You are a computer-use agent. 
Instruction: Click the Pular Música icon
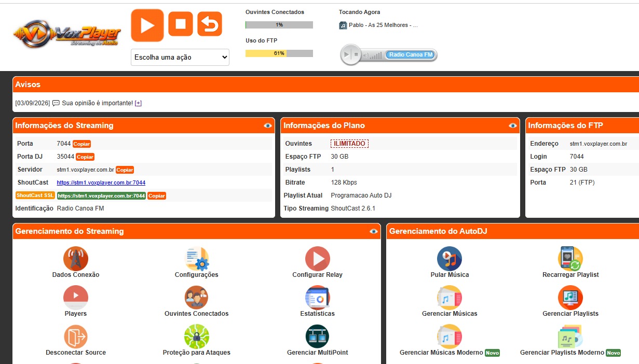coord(450,258)
